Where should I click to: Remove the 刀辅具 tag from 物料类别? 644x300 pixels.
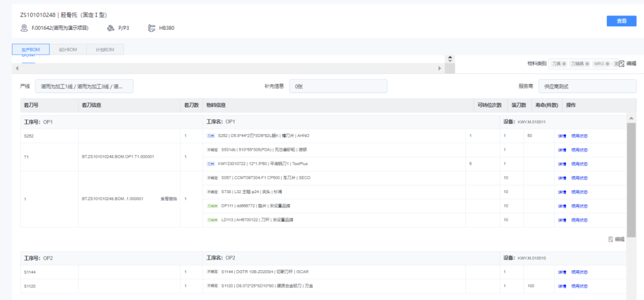(x=587, y=63)
